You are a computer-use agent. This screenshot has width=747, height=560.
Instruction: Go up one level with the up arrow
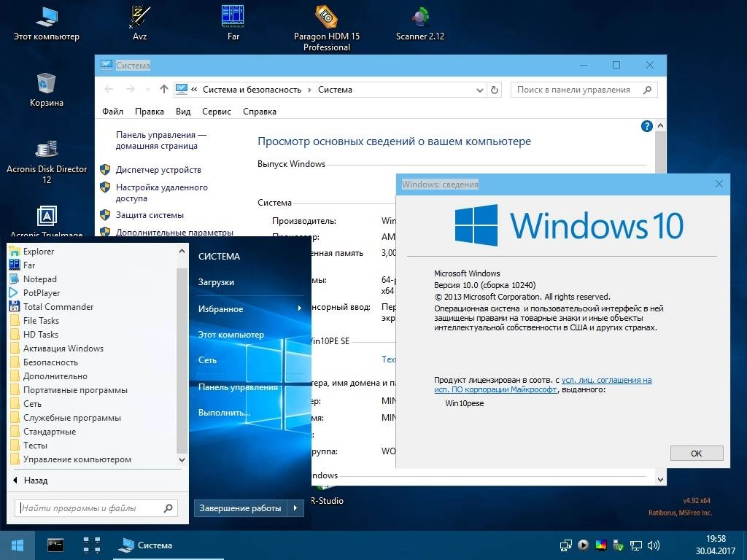[x=164, y=89]
